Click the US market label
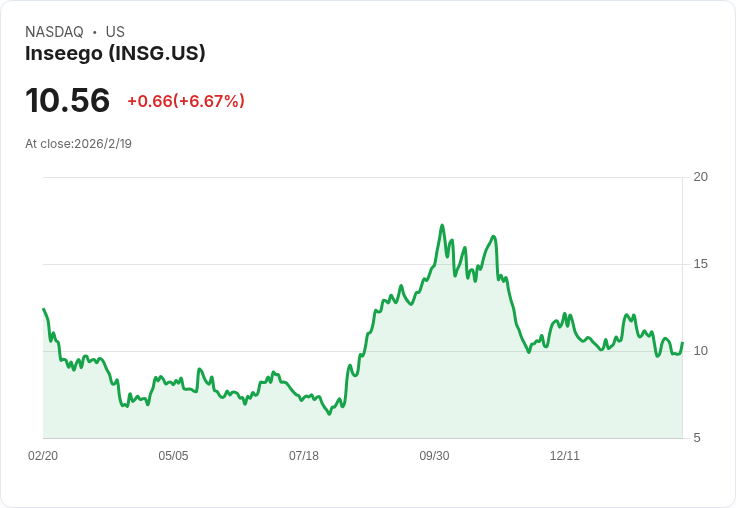This screenshot has height=508, width=736. [115, 32]
